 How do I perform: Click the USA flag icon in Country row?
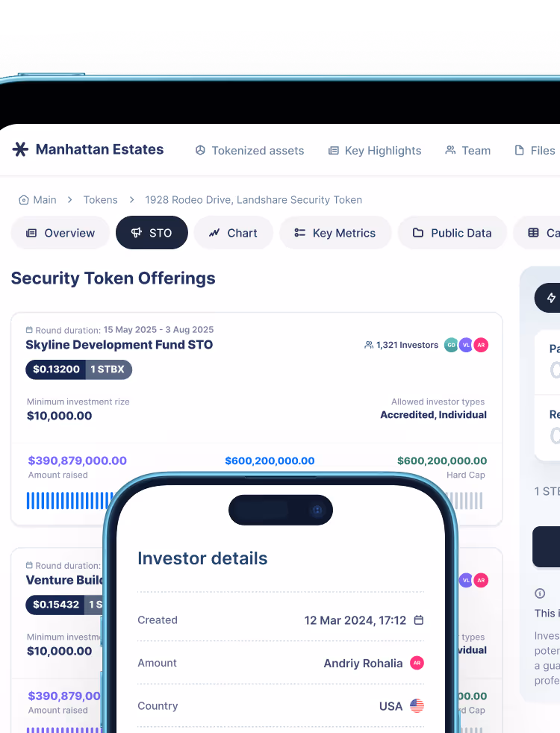point(417,705)
